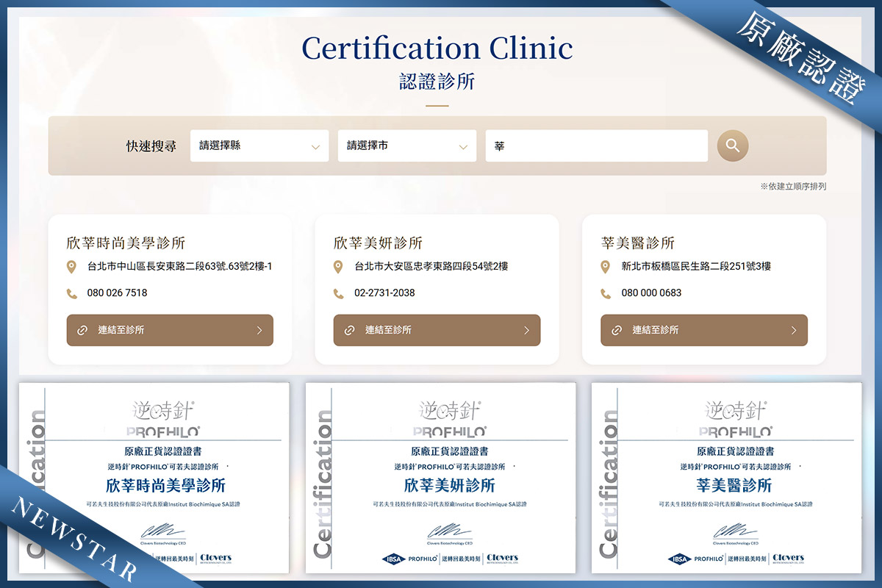The width and height of the screenshot is (882, 588).
Task: Click the magnifying glass search button
Action: (732, 146)
